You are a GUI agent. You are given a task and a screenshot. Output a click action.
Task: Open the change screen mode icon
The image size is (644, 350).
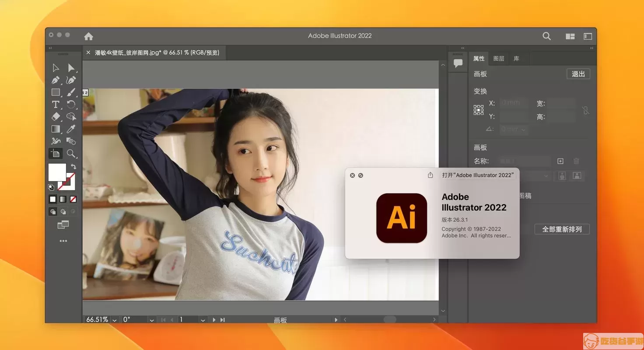[x=63, y=225]
